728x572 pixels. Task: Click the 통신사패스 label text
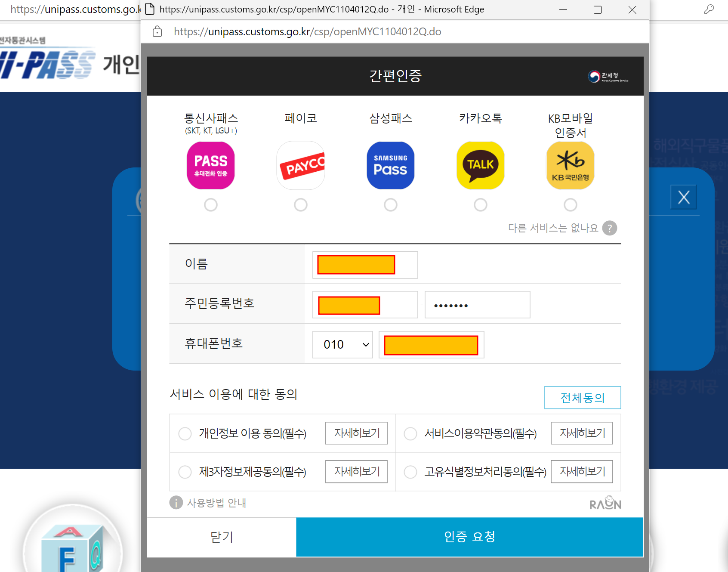[211, 118]
